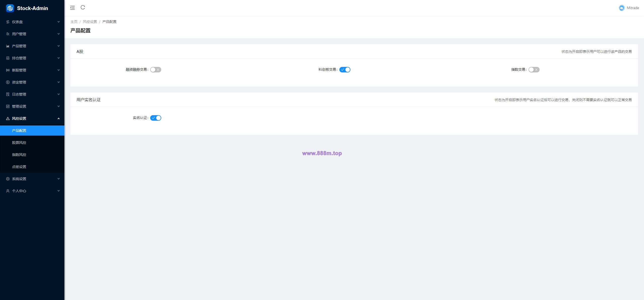Image resolution: width=644 pixels, height=300 pixels.
Task: Disable the 科创板交易 switch
Action: tap(345, 70)
